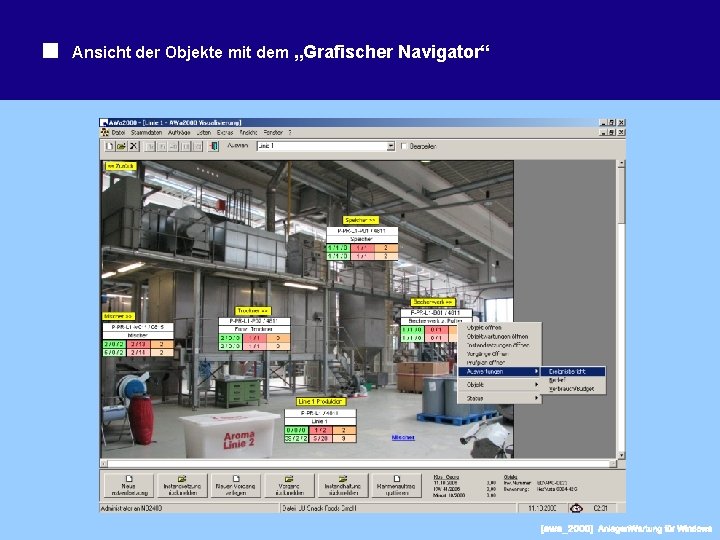Click the vertical scrollbar down arrow
The height and width of the screenshot is (540, 720).
(621, 455)
